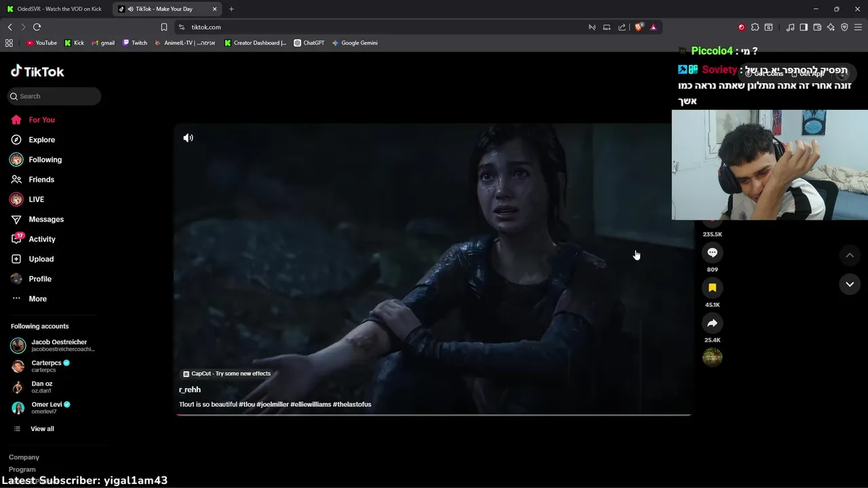Go to the next video with down chevron
The height and width of the screenshot is (488, 868).
[x=850, y=285]
